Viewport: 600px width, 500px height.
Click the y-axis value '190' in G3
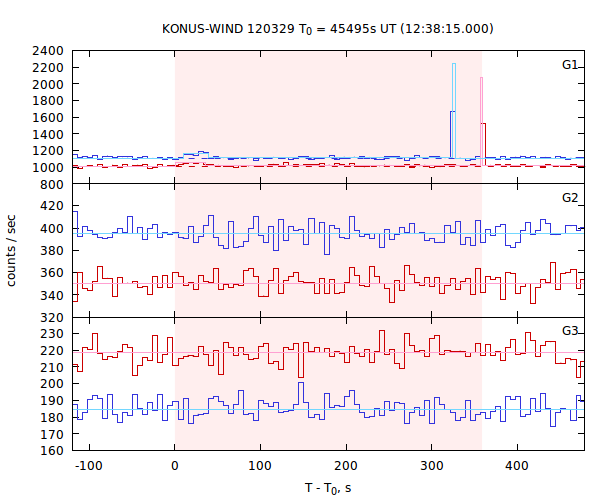52,401
